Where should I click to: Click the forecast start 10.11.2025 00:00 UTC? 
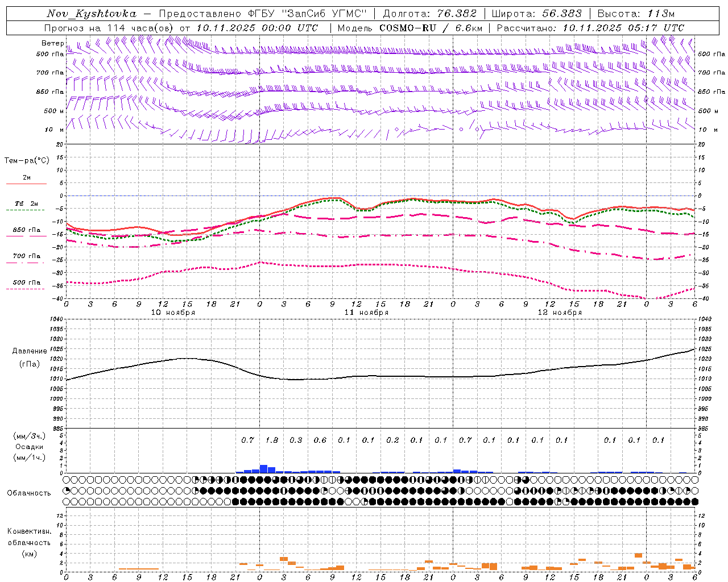pos(257,28)
